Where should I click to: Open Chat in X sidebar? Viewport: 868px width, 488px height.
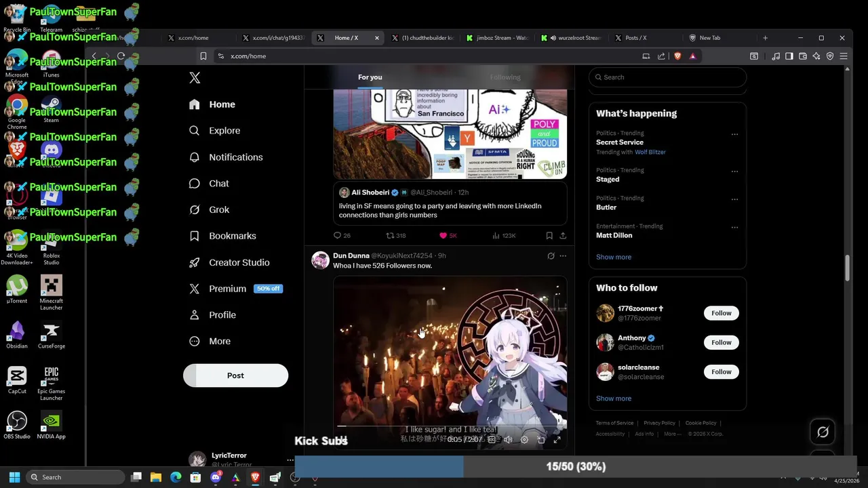209,184
